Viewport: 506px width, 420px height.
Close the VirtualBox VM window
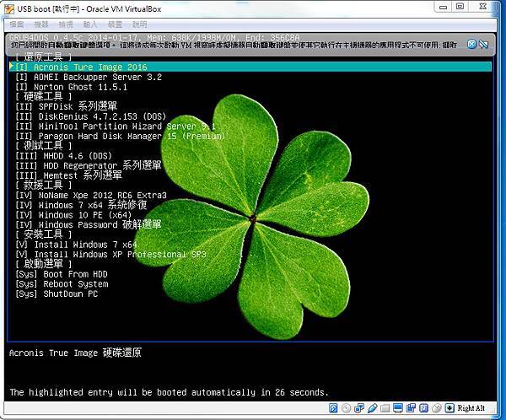click(x=482, y=7)
